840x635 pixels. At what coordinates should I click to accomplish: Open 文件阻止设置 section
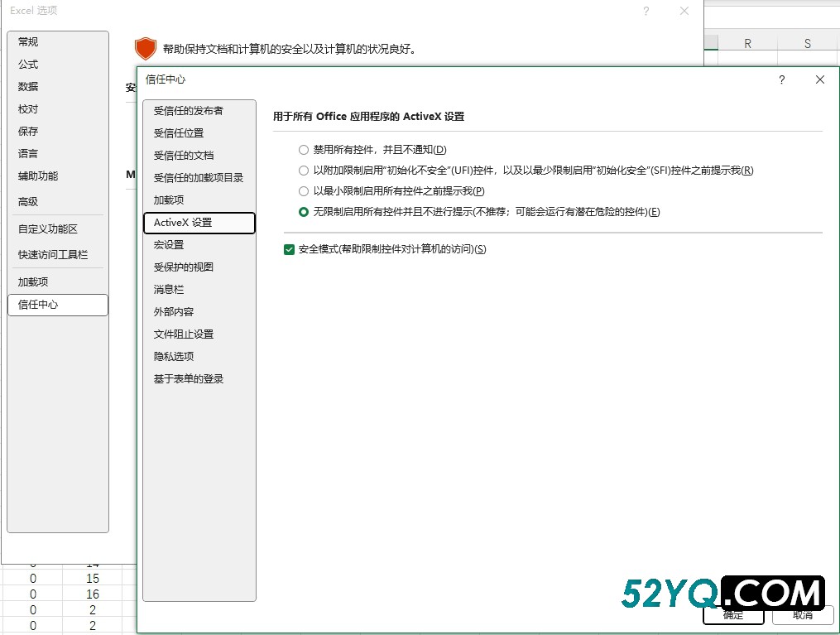(x=199, y=334)
